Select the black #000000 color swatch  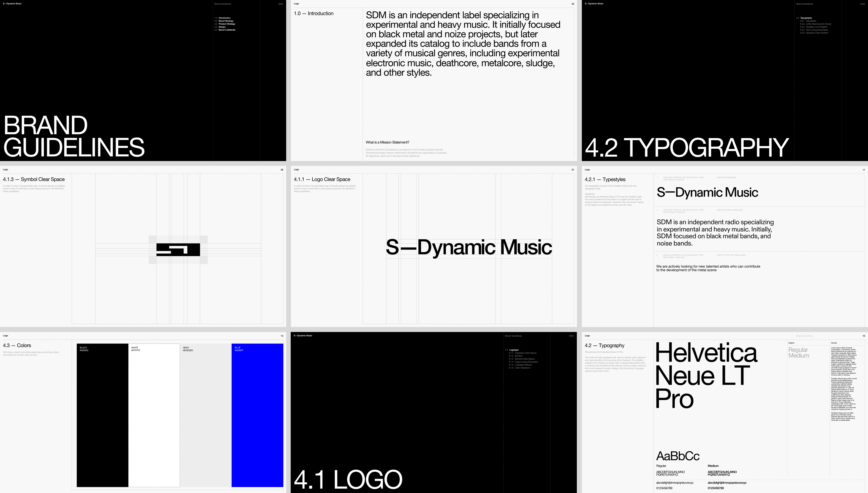pyautogui.click(x=102, y=415)
